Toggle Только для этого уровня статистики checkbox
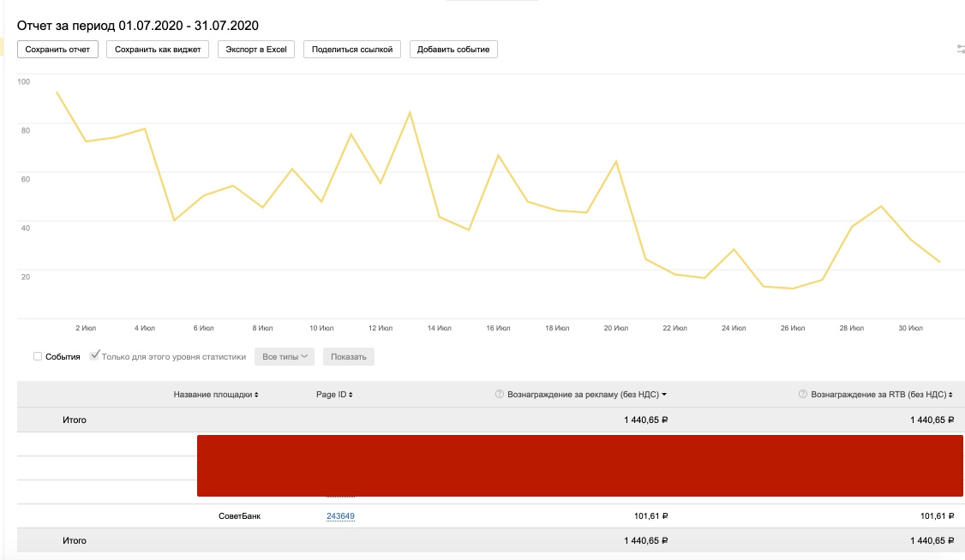Screen dimensions: 965x560 click(94, 356)
